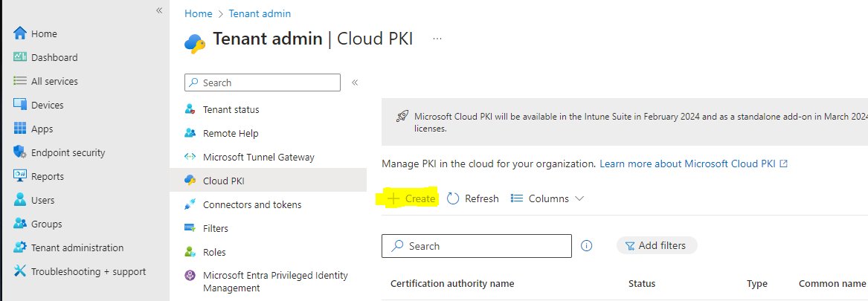Open the more options ellipsis by title
868x301 pixels.
point(437,39)
